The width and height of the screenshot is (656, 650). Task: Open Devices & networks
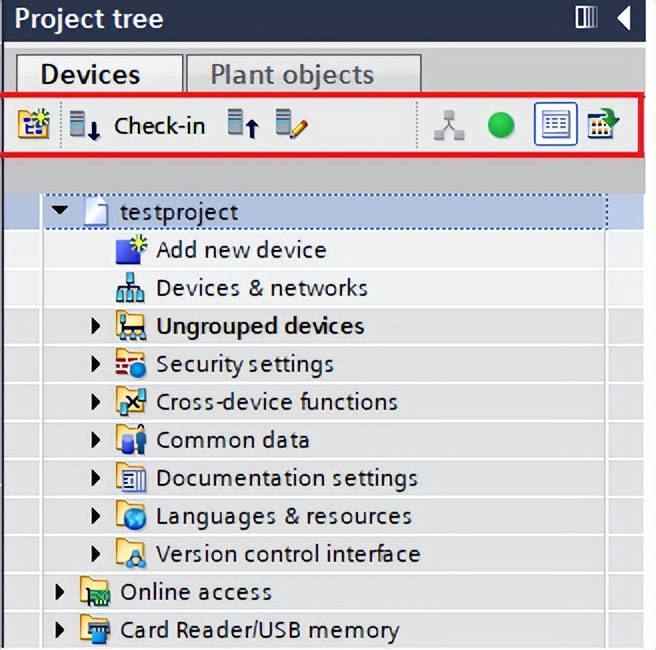(261, 288)
